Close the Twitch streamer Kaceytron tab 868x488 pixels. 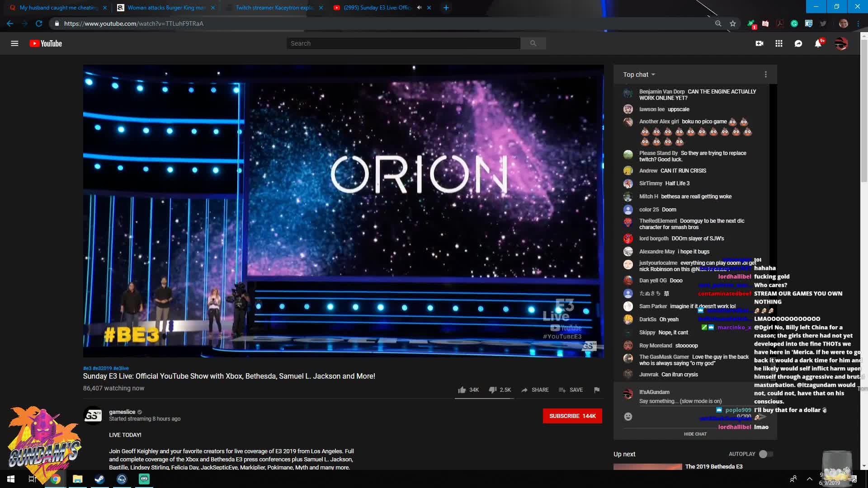[x=321, y=8]
